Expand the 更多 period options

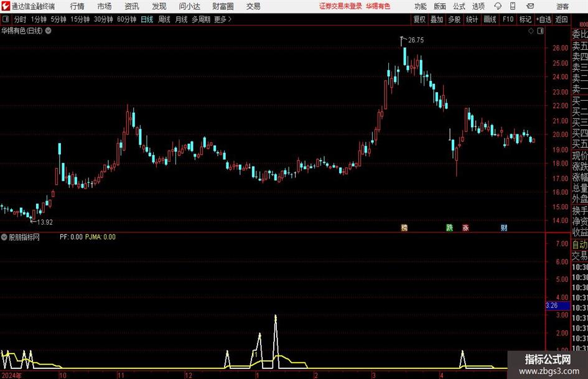pyautogui.click(x=223, y=19)
